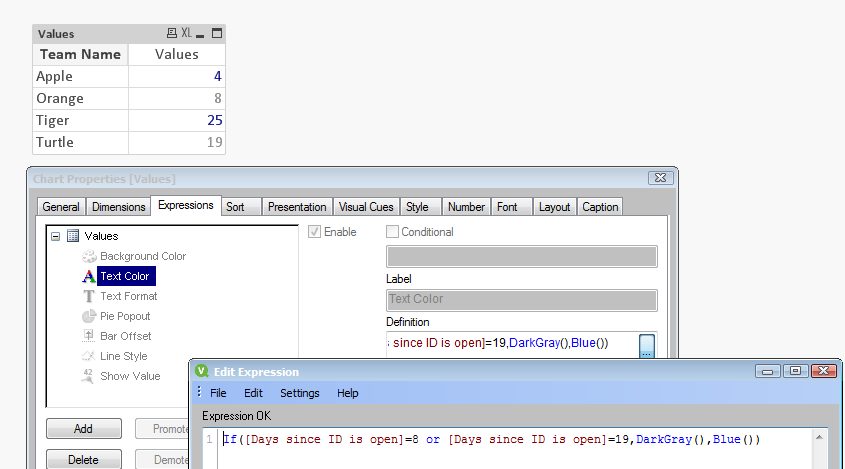Click the Label field showing Text Color
Viewport: 845px width, 469px height.
click(x=522, y=300)
